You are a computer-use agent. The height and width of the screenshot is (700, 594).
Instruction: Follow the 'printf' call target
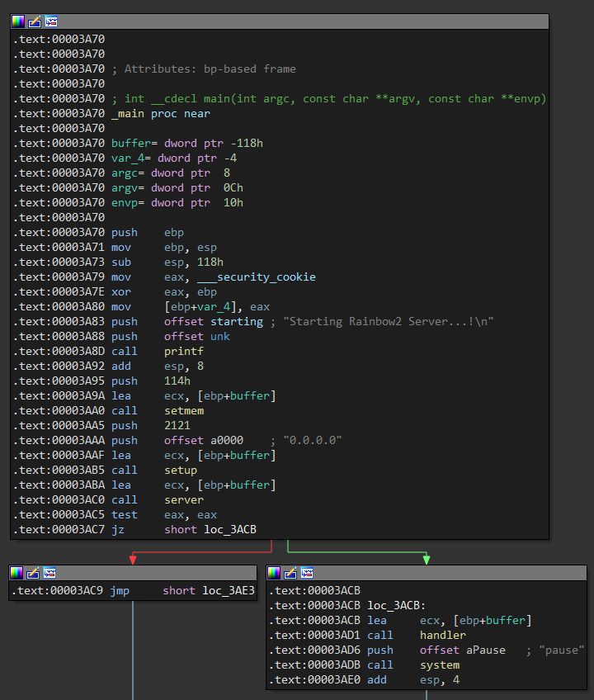[x=184, y=352]
